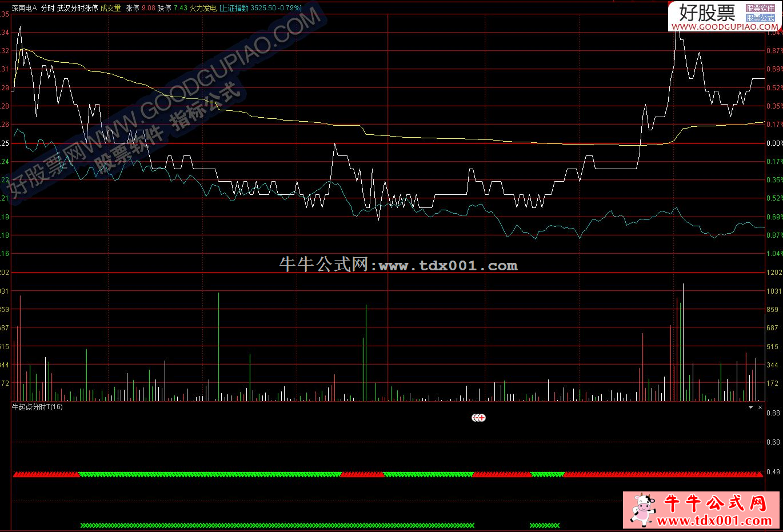The image size is (783, 532).
Task: Click the 股票公式 badge in logo
Action: point(760,18)
